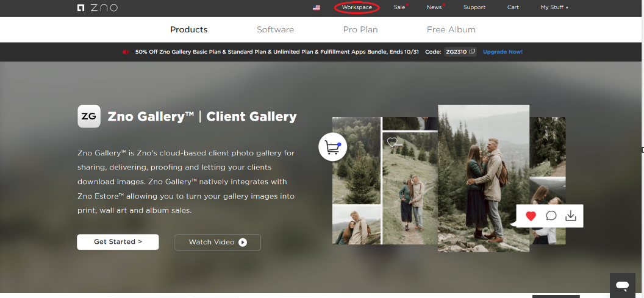Open the Free Album menu
The image size is (644, 298).
coord(451,29)
